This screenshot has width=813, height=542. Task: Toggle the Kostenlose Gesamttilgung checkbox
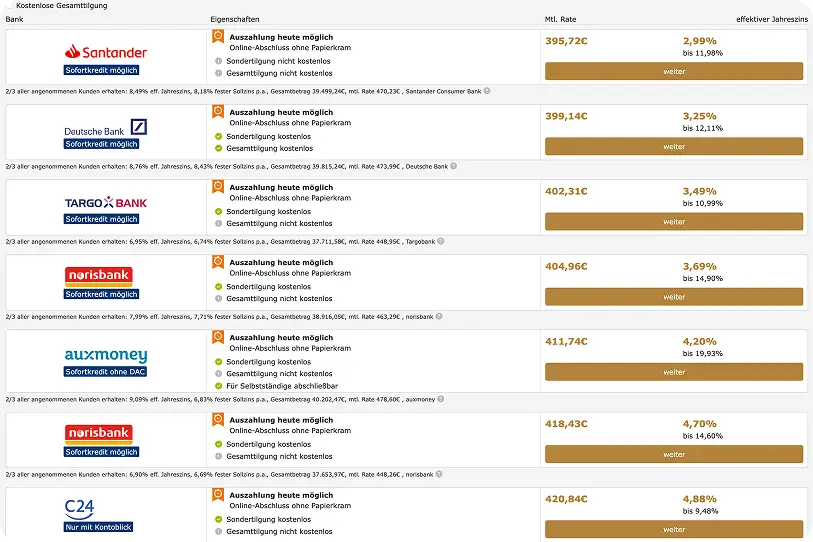pyautogui.click(x=10, y=5)
